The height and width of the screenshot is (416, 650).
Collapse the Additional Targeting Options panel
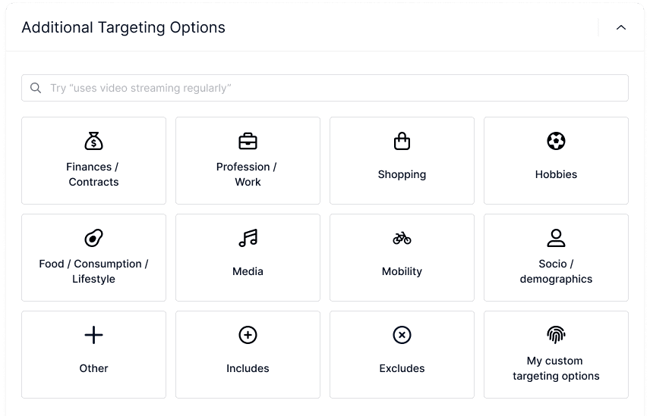621,28
